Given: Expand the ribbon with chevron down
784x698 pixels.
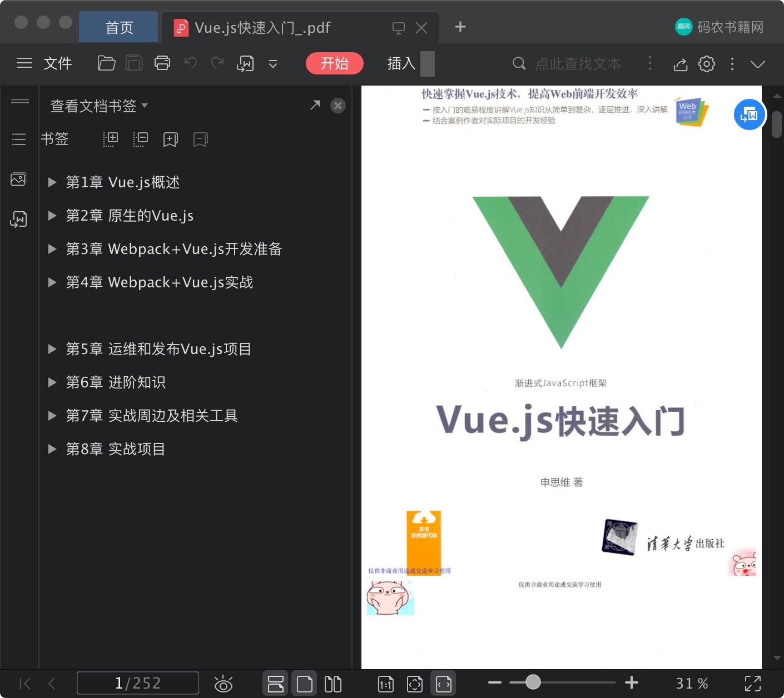Looking at the screenshot, I should coord(758,64).
